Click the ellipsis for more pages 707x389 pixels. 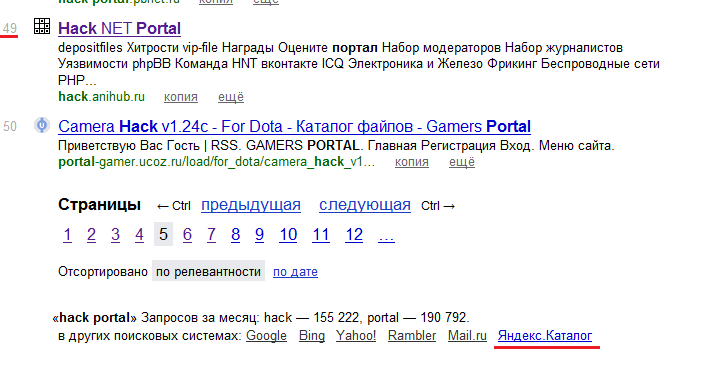tap(386, 236)
